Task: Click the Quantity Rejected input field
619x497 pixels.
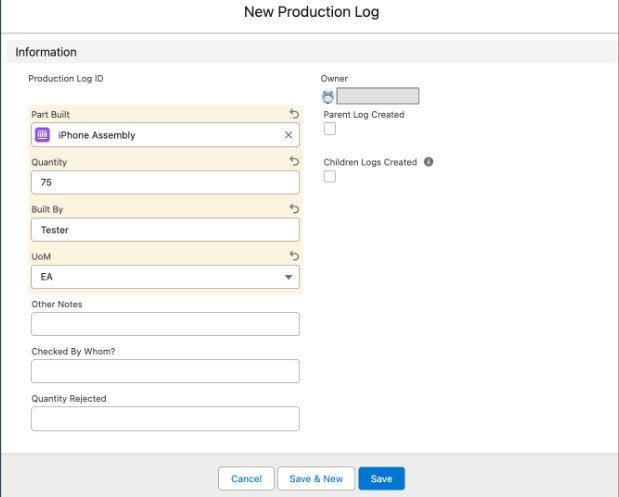Action: (165, 418)
